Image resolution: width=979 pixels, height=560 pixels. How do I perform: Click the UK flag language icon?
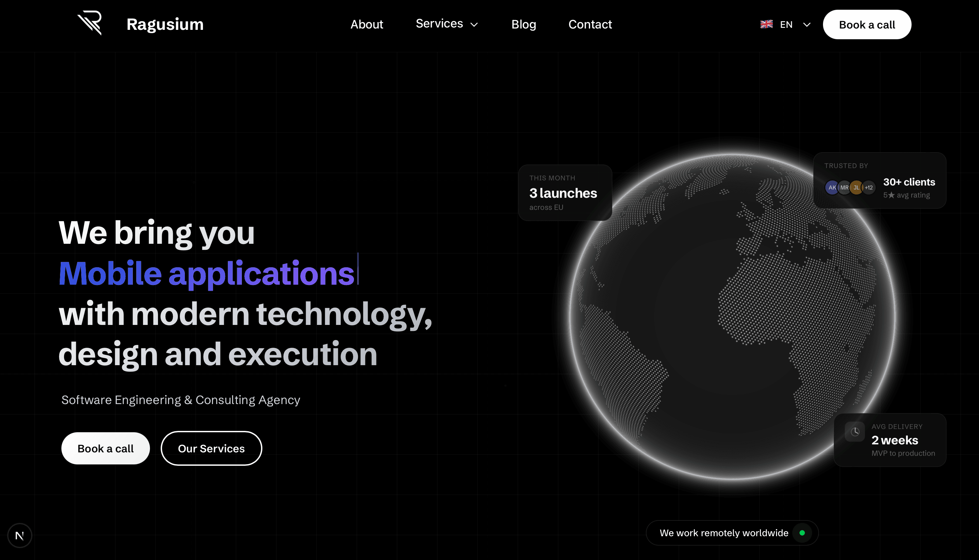tap(767, 24)
